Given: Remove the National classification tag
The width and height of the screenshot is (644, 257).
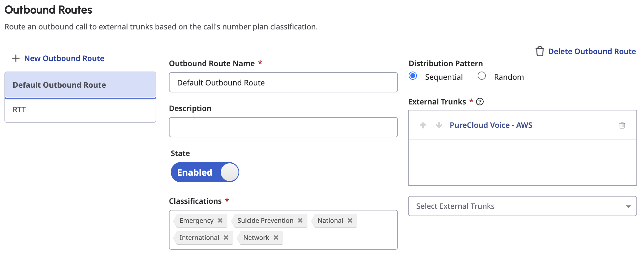Looking at the screenshot, I should point(350,221).
